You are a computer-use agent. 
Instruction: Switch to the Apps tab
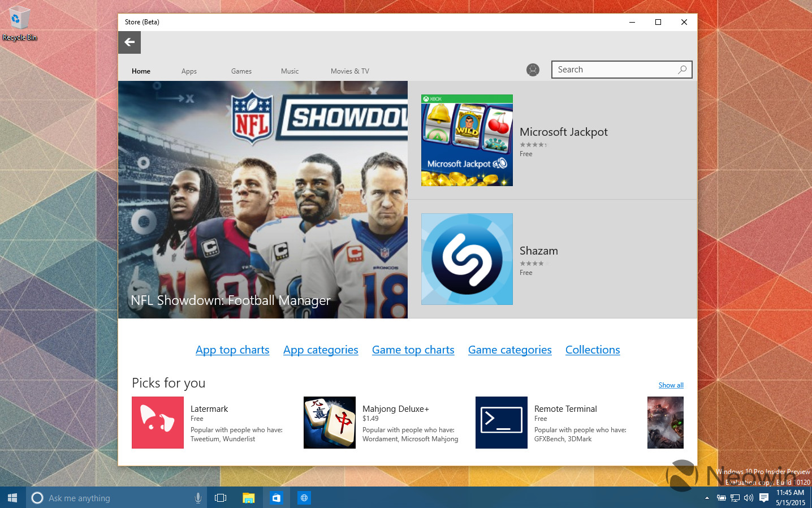tap(189, 71)
